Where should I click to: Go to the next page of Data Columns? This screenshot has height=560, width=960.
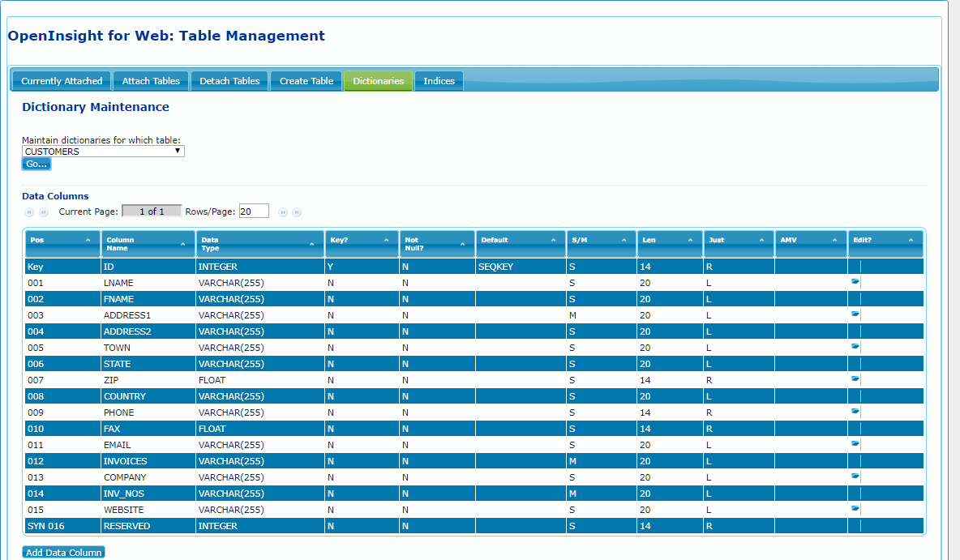[x=283, y=212]
